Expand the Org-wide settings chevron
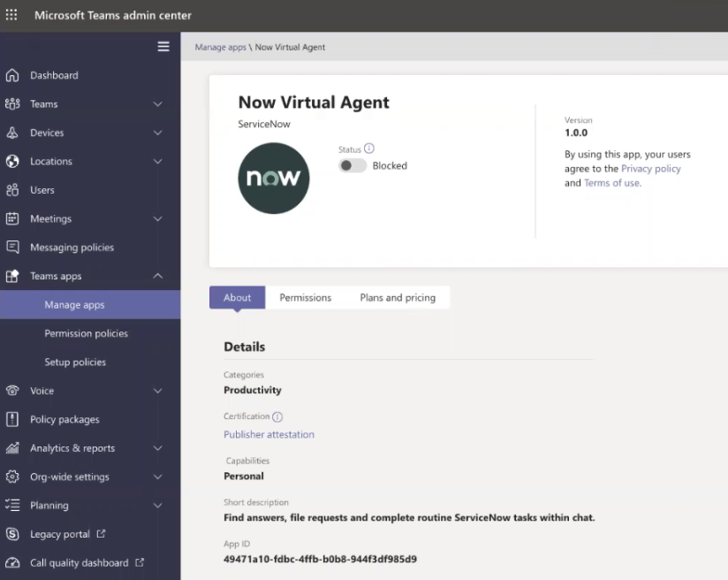728x580 pixels. click(x=158, y=477)
